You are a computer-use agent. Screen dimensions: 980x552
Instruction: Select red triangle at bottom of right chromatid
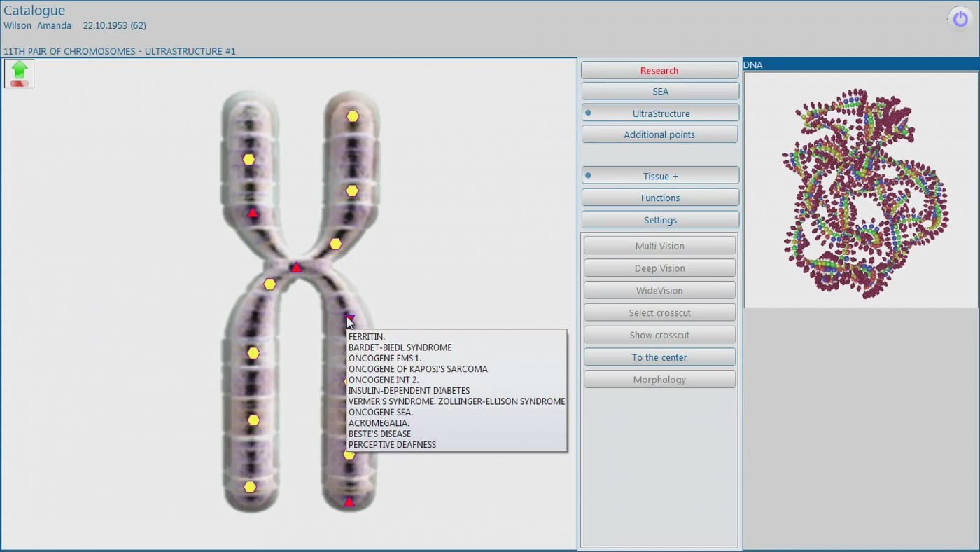(349, 502)
